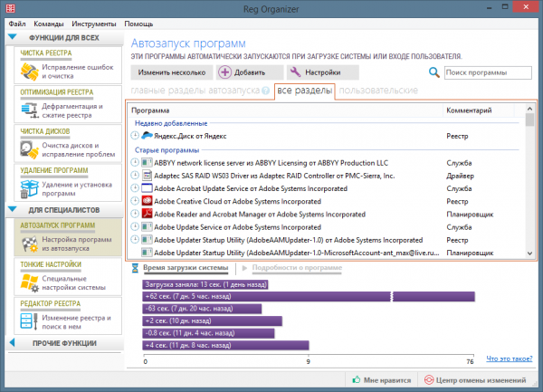Click the Настройки button
Screen dimensions: 543x392
[323, 72]
